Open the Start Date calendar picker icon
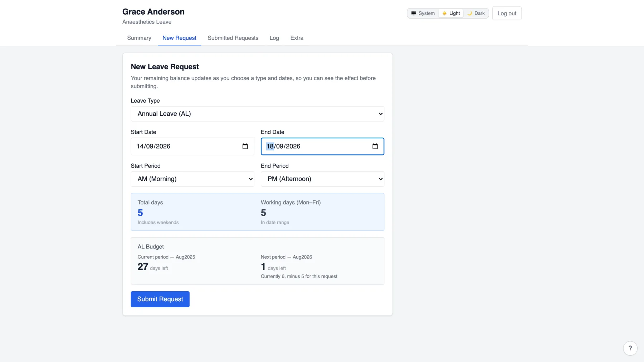Image resolution: width=644 pixels, height=362 pixels. point(245,147)
